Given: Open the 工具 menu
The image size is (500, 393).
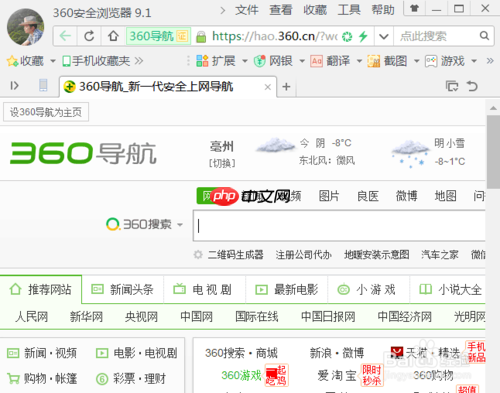Looking at the screenshot, I should 349,10.
